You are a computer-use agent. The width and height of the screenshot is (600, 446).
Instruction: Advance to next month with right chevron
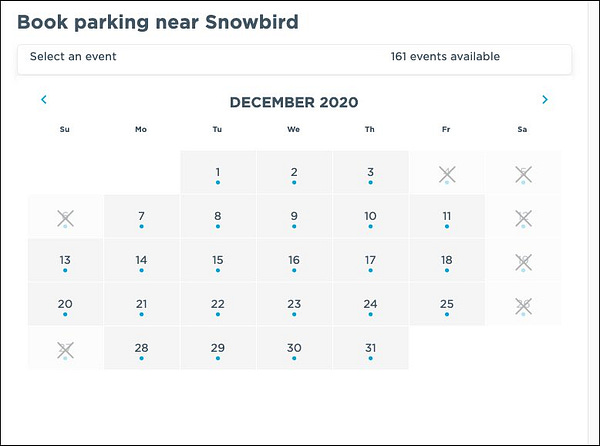545,99
